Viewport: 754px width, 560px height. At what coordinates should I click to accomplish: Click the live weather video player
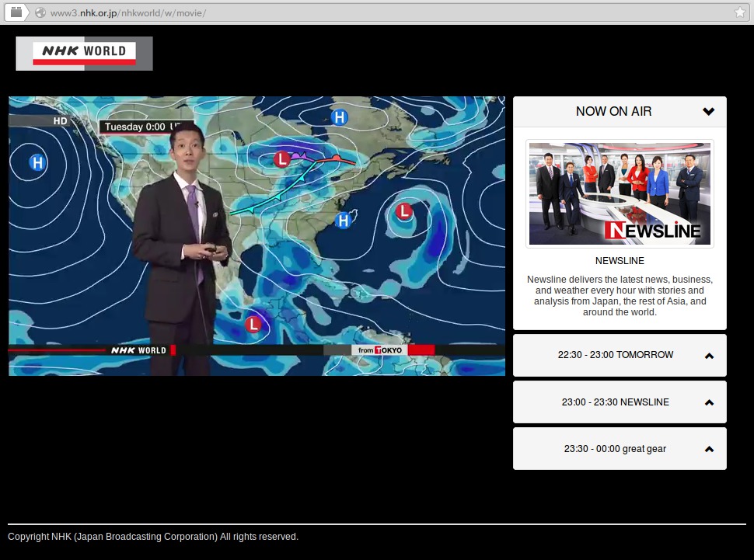pyautogui.click(x=257, y=236)
